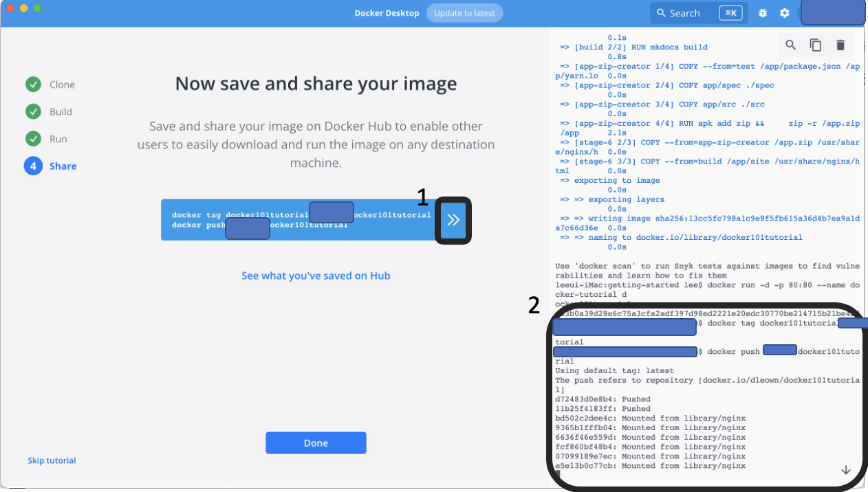Open See what you've saved on Hub link
The height and width of the screenshot is (492, 868).
pyautogui.click(x=316, y=276)
